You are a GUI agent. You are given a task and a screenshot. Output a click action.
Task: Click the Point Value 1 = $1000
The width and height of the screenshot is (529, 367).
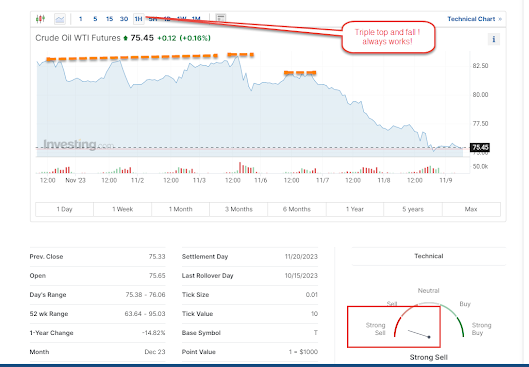tap(303, 352)
